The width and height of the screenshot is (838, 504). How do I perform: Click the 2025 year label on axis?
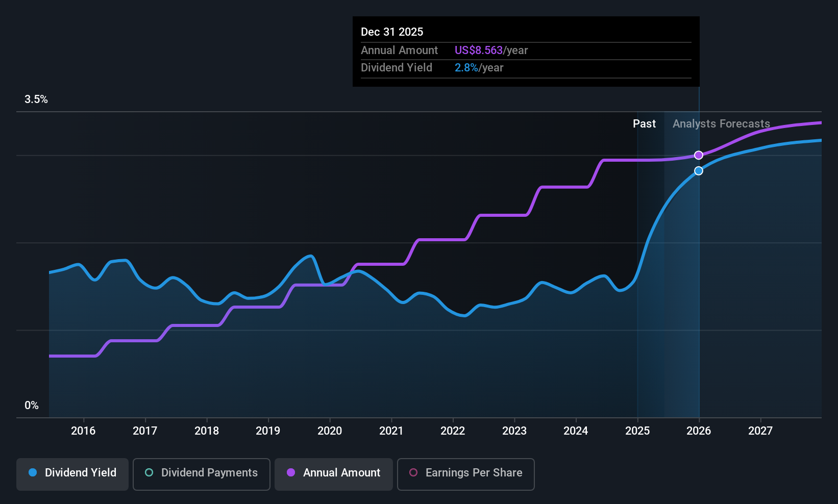click(x=637, y=431)
